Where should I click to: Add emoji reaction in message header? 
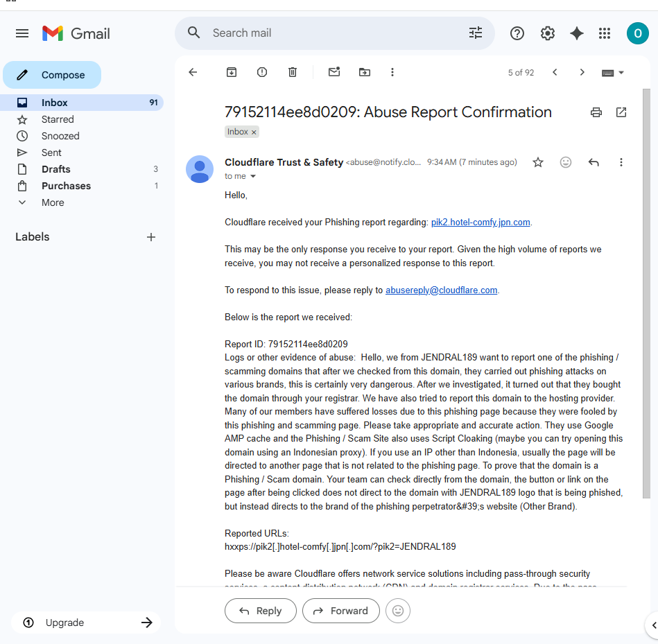pyautogui.click(x=566, y=162)
